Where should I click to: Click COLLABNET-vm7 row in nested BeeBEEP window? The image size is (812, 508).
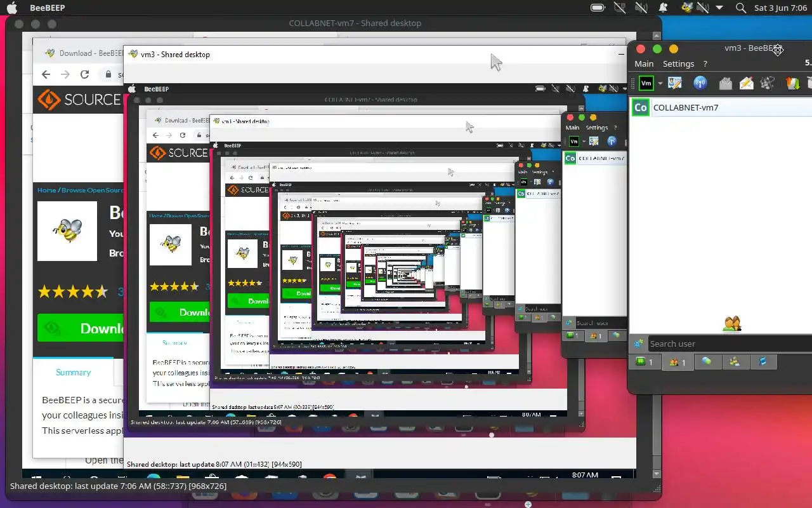[594, 158]
